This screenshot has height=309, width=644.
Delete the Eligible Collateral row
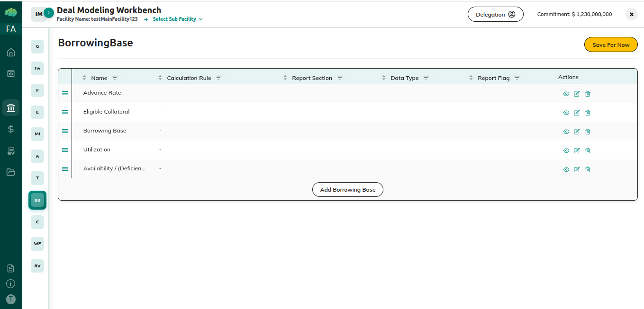pyautogui.click(x=588, y=113)
